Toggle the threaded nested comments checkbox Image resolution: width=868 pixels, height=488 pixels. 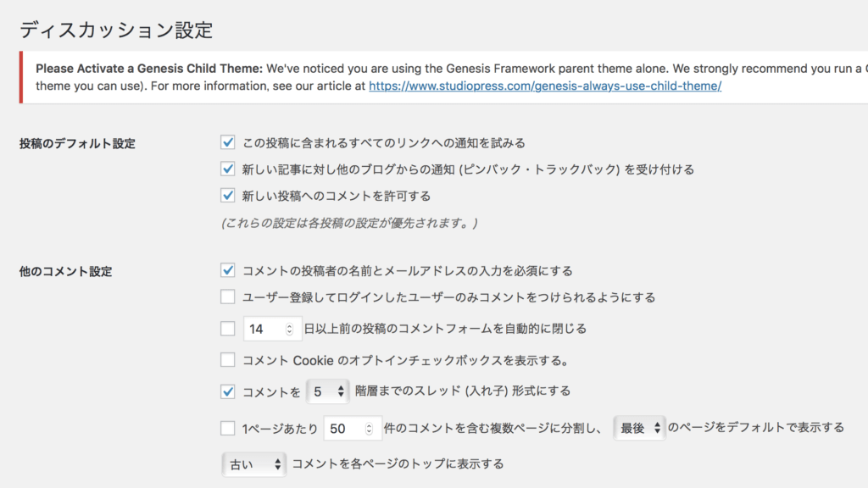coord(227,391)
